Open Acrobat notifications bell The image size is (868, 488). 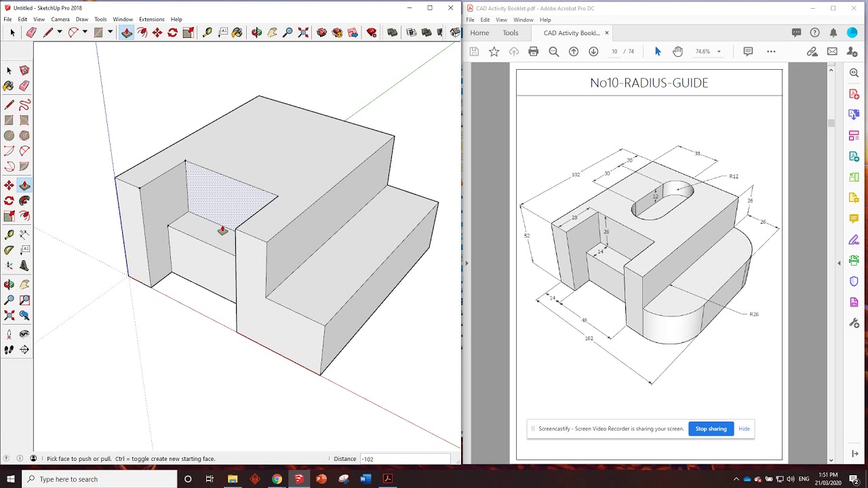tap(833, 33)
